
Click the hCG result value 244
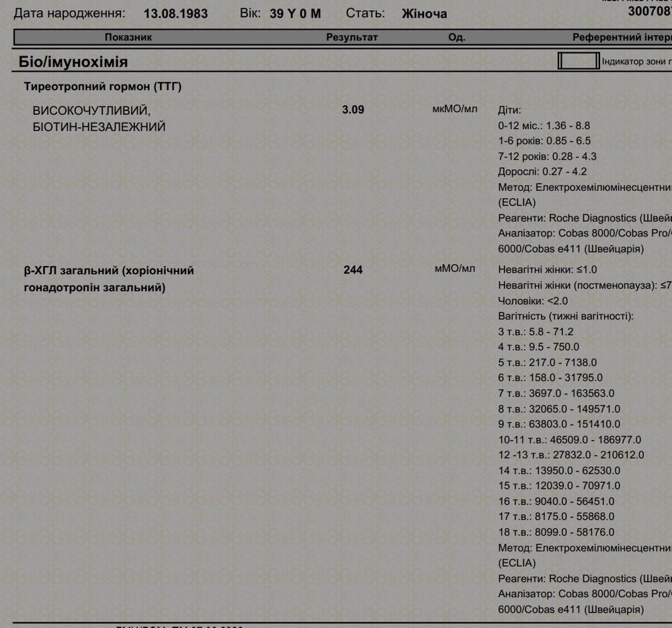(x=353, y=270)
